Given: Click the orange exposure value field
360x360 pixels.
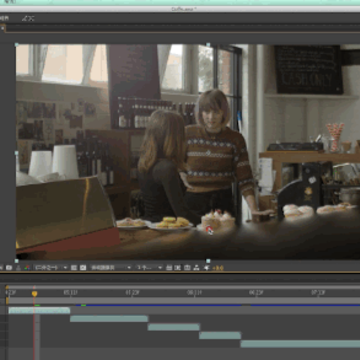Looking at the screenshot, I should click(218, 268).
